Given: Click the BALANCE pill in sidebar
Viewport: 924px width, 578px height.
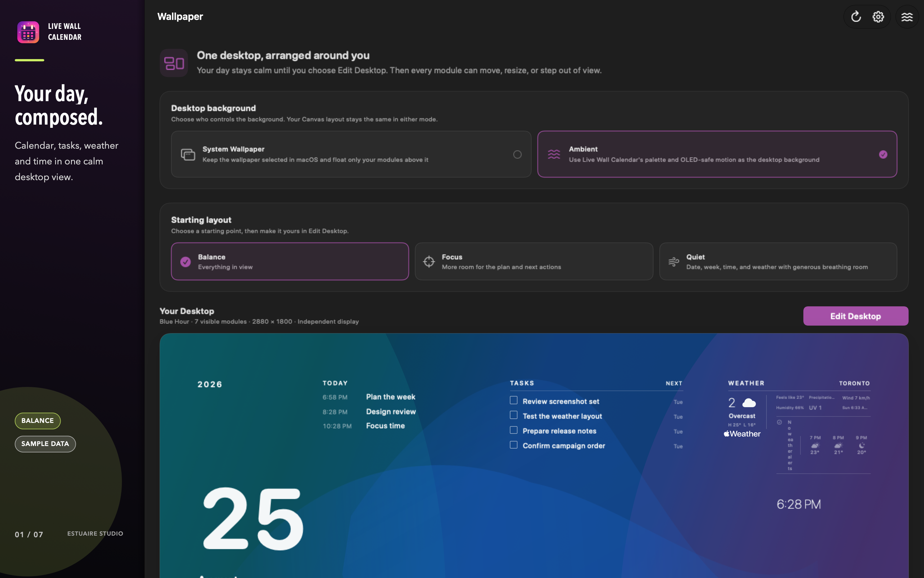Looking at the screenshot, I should (38, 421).
